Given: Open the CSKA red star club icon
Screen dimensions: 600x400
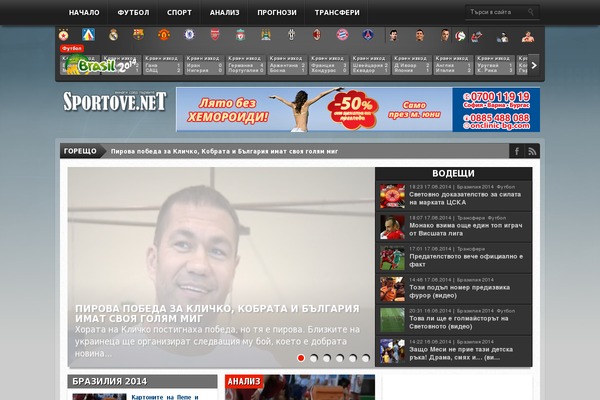Looking at the screenshot, I should 64,36.
